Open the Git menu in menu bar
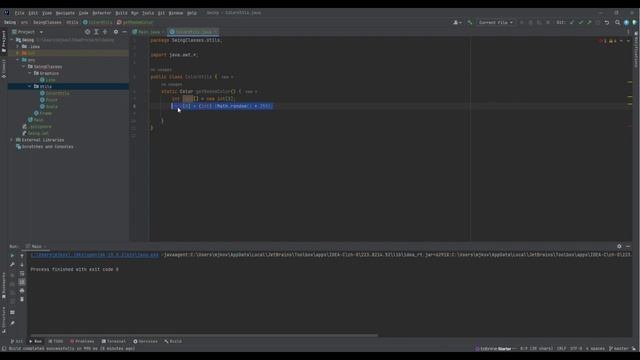Viewport: 640px width, 360px height. 161,13
